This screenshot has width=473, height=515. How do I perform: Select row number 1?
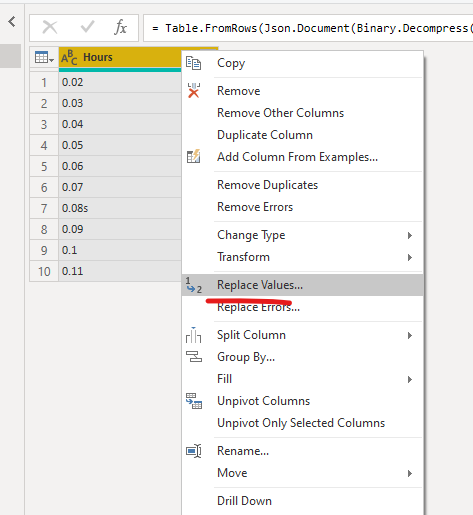click(44, 82)
